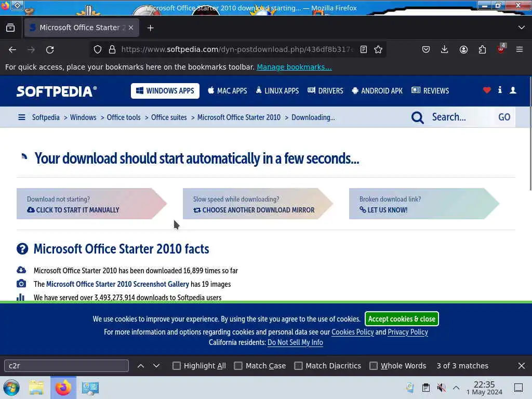Click the page vertical scrollbar
This screenshot has width=532, height=399.
530,134
